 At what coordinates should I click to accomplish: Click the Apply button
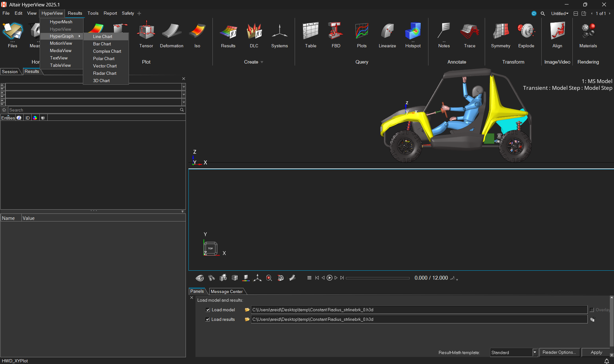(596, 352)
